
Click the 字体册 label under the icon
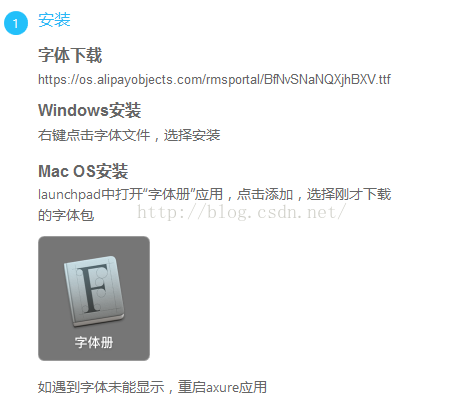94,342
